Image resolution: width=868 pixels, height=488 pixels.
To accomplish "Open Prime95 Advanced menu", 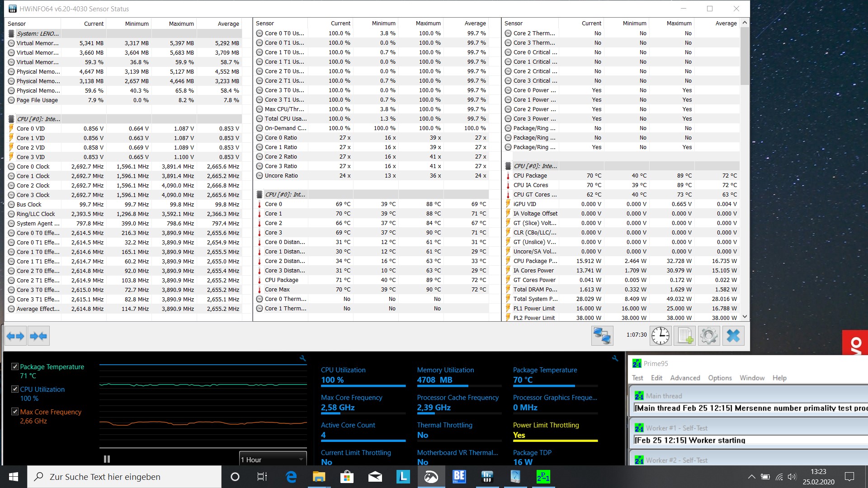I will pyautogui.click(x=684, y=378).
